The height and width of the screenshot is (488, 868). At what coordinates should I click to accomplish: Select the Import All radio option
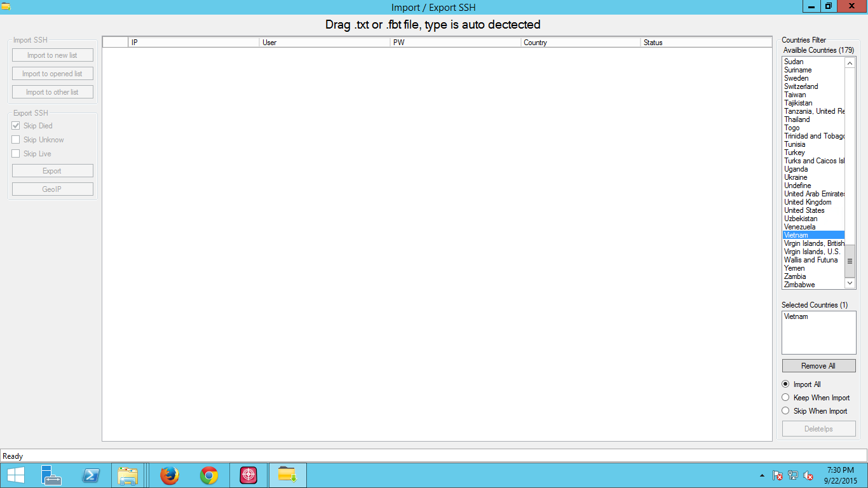coord(785,384)
